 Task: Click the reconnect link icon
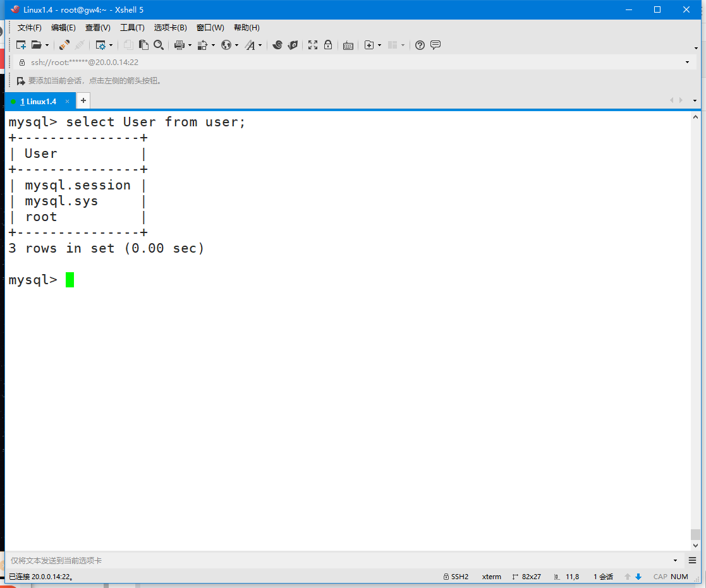(x=64, y=45)
